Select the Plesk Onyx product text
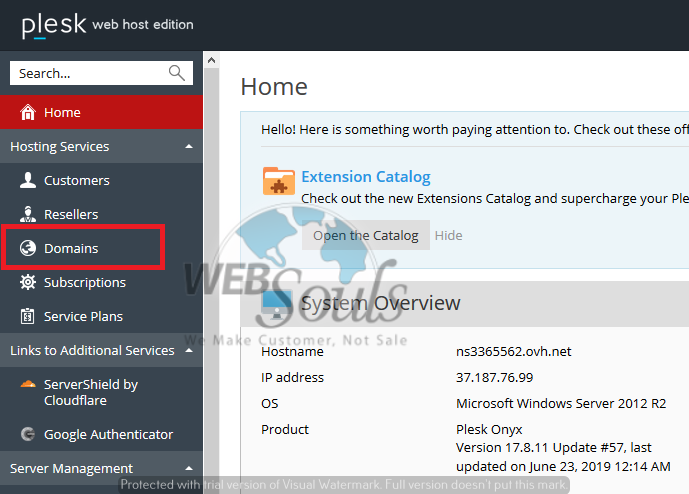This screenshot has width=689, height=494. [489, 429]
